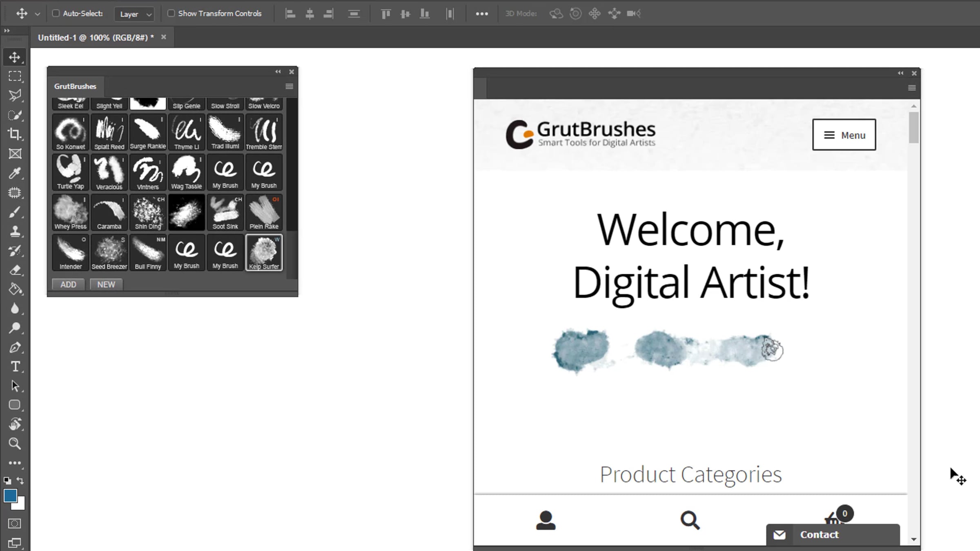Click the NEW brush button
This screenshot has width=980, height=551.
pyautogui.click(x=106, y=284)
